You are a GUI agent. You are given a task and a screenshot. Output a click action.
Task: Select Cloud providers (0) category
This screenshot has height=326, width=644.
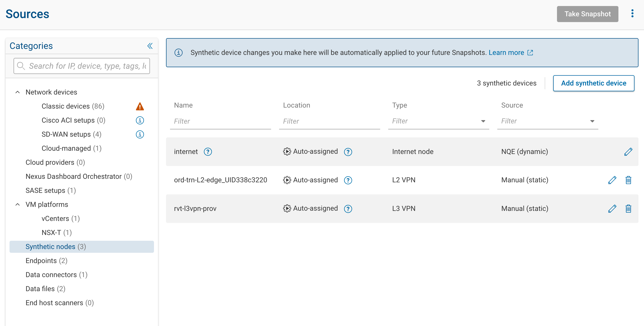[x=55, y=162]
